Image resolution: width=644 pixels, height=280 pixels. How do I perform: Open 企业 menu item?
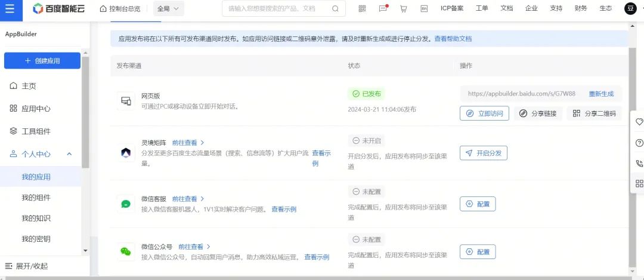(531, 8)
